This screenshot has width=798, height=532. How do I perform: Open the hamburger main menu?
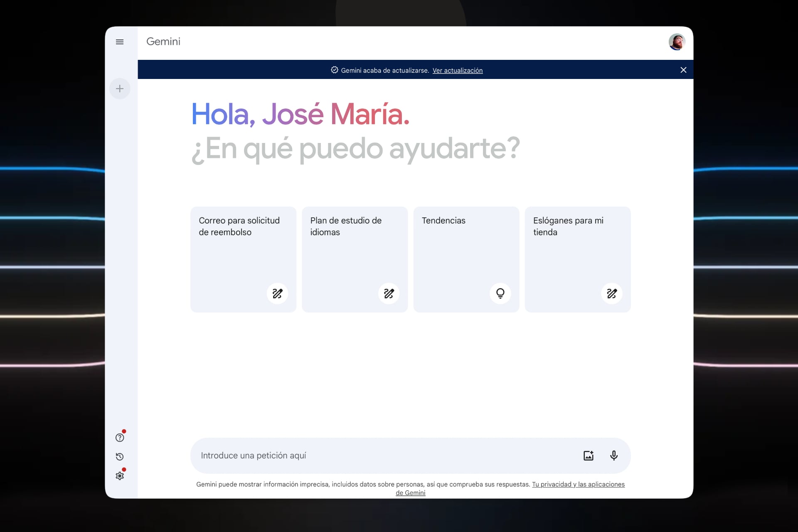tap(120, 42)
